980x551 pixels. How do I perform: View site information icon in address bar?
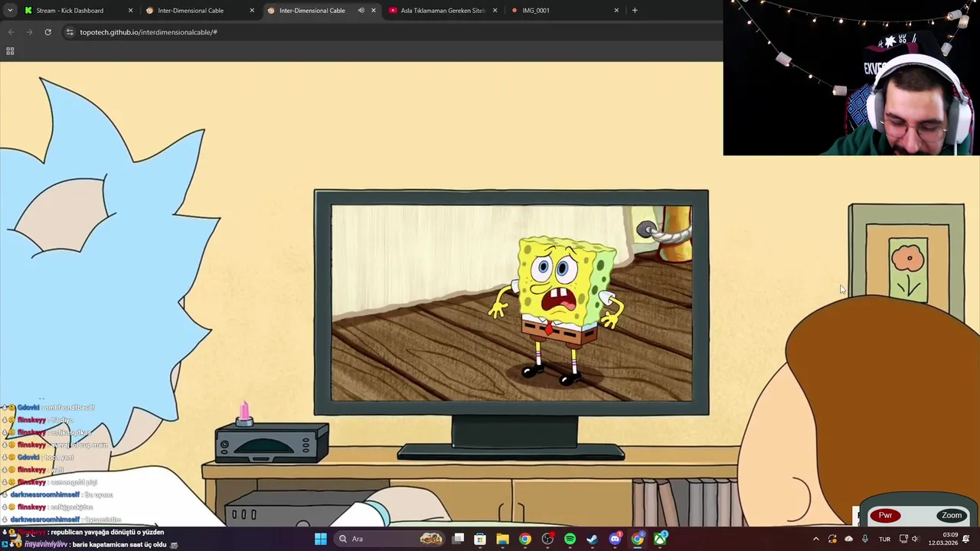(x=70, y=32)
